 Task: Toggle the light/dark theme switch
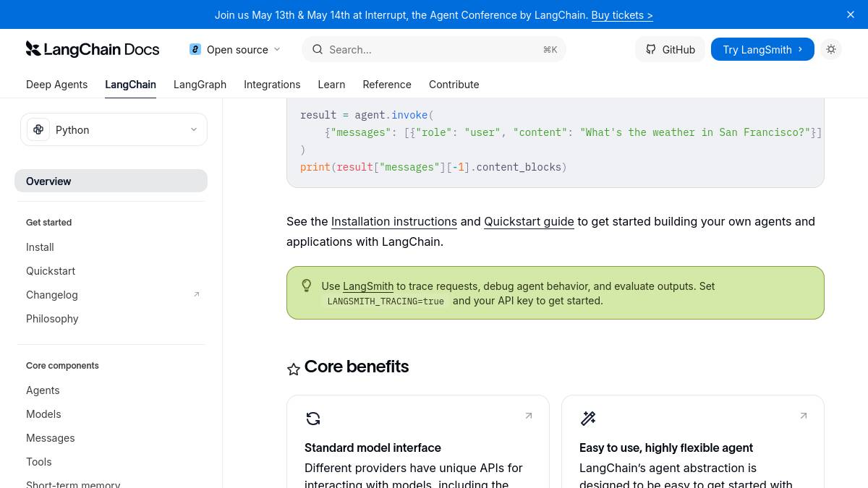831,49
